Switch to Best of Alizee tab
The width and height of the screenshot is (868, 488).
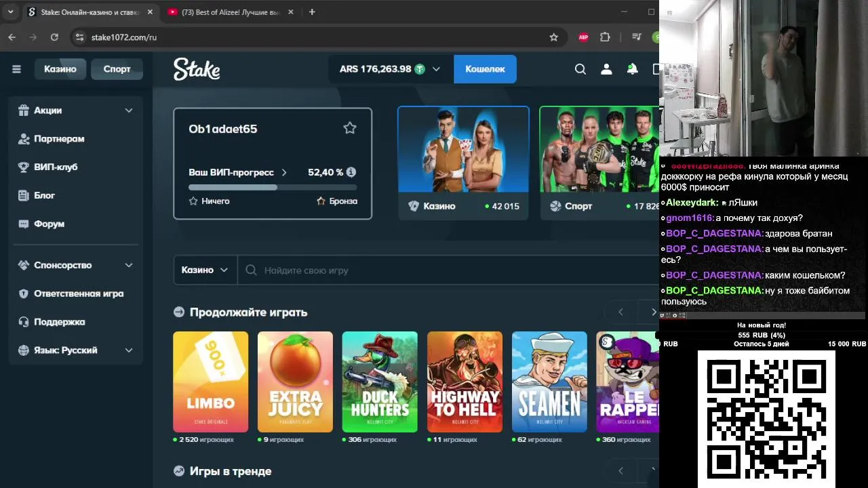pyautogui.click(x=231, y=12)
